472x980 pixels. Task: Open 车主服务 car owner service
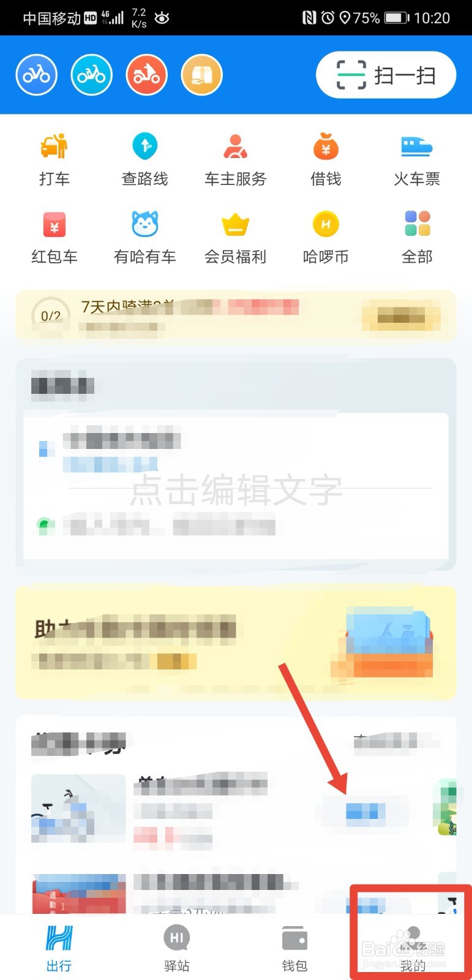pyautogui.click(x=236, y=159)
